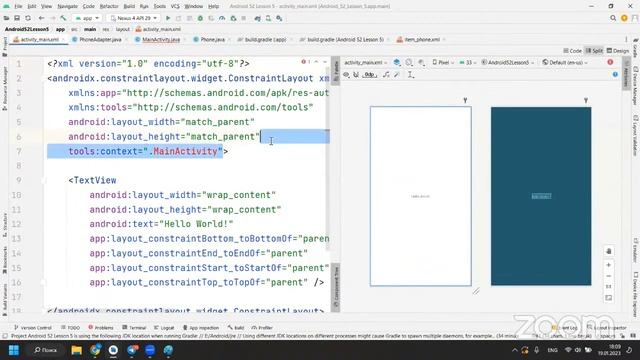Open the Navigate menu

coord(67,7)
